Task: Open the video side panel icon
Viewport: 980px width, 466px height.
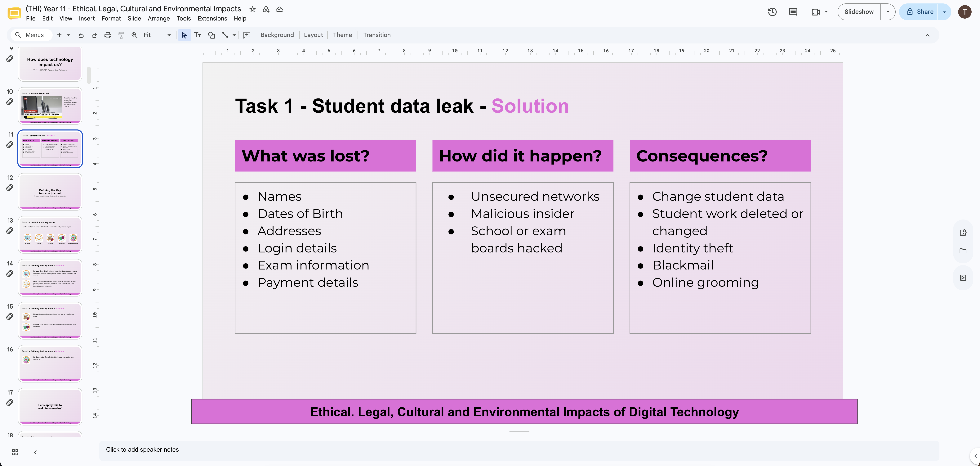Action: click(x=963, y=278)
